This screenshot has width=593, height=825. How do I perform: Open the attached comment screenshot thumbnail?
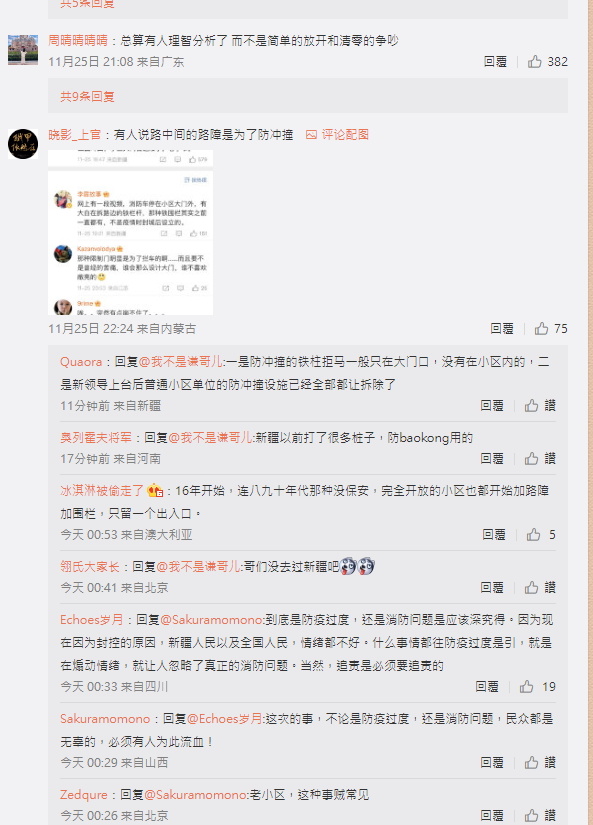click(x=130, y=232)
